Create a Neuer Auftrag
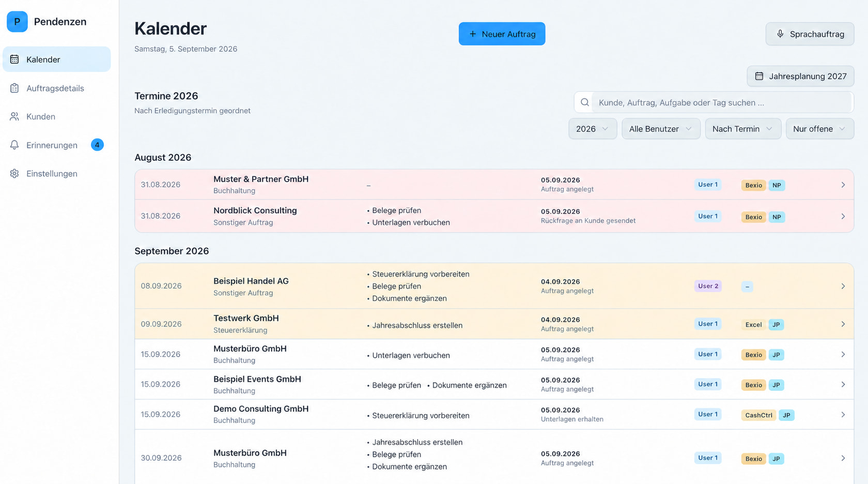 tap(502, 34)
